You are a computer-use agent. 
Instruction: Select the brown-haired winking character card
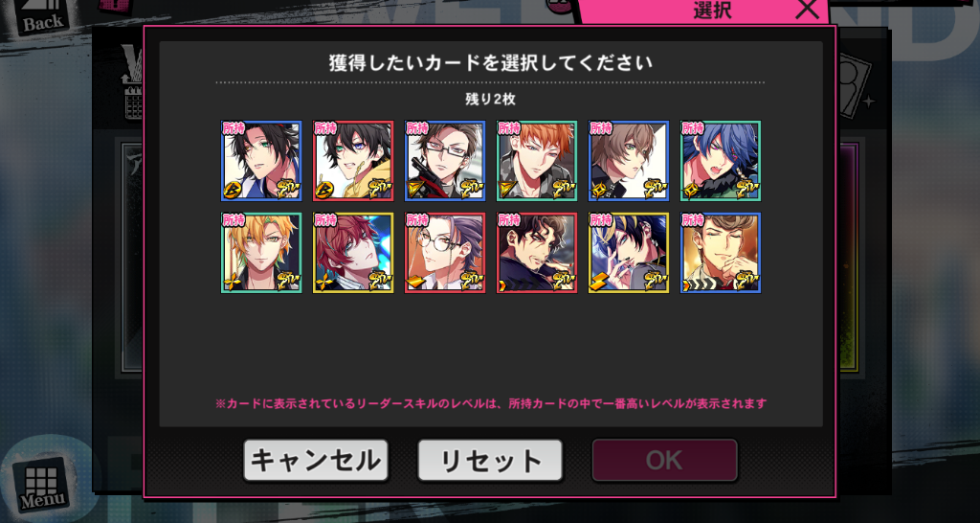click(721, 253)
